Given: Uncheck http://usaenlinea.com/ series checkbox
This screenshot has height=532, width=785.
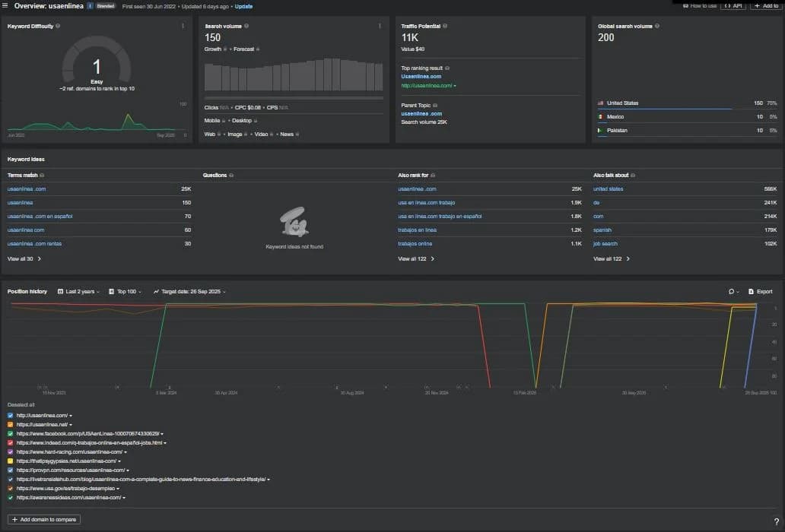Looking at the screenshot, I should click(x=11, y=416).
